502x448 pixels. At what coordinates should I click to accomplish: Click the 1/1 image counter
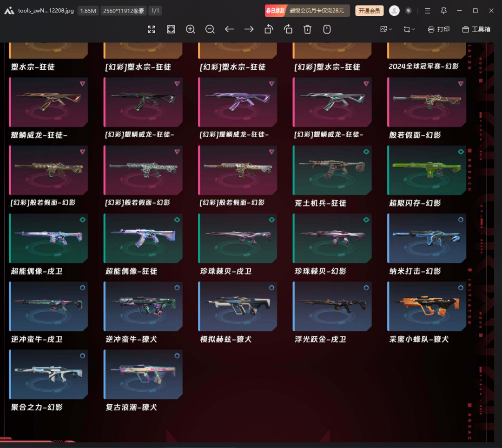[x=155, y=11]
